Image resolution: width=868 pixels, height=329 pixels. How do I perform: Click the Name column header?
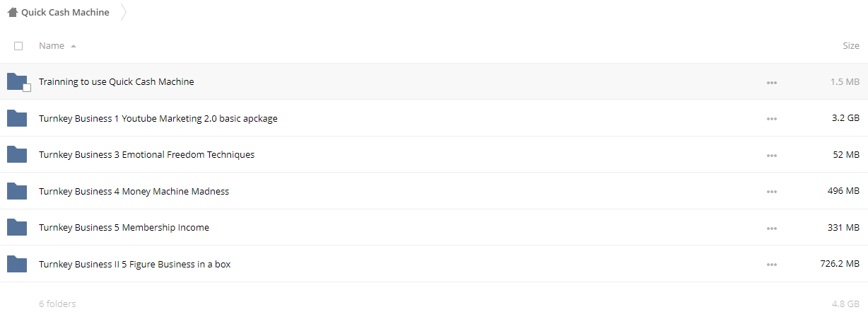pyautogui.click(x=52, y=45)
